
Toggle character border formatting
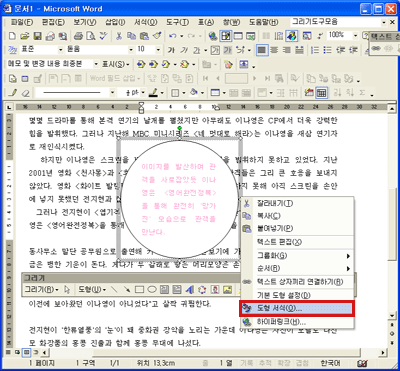point(216,50)
